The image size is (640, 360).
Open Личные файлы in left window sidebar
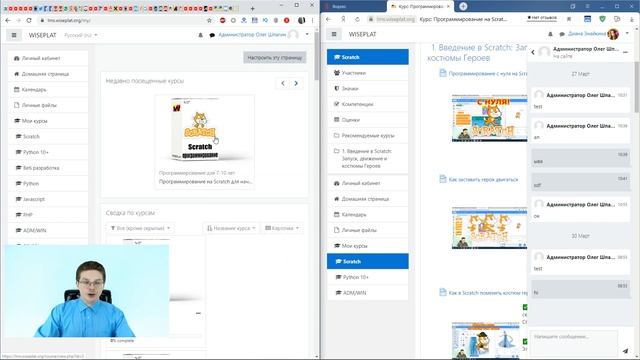48,105
